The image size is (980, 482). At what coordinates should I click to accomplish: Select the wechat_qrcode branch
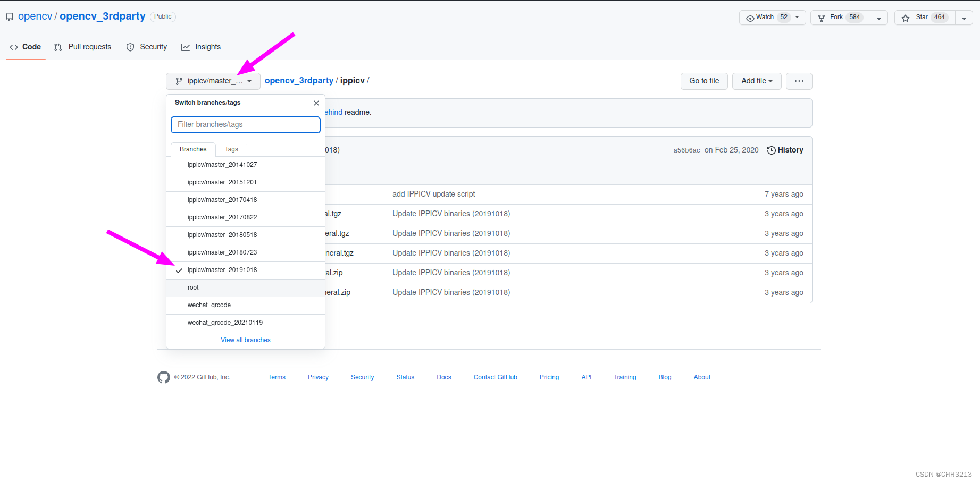point(246,305)
